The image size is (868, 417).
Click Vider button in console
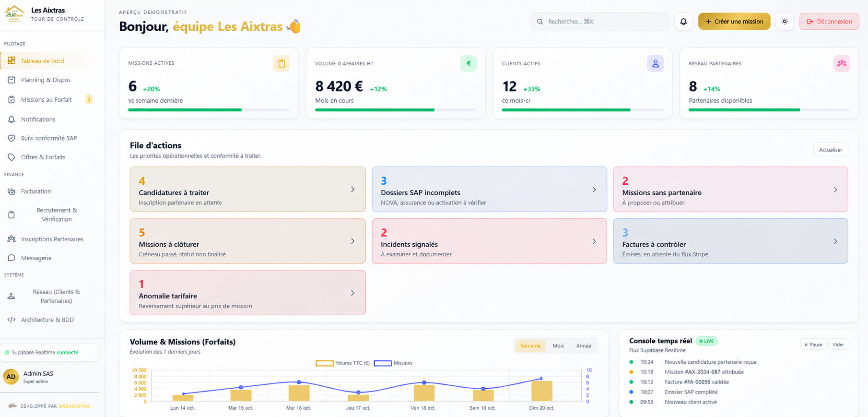point(838,345)
